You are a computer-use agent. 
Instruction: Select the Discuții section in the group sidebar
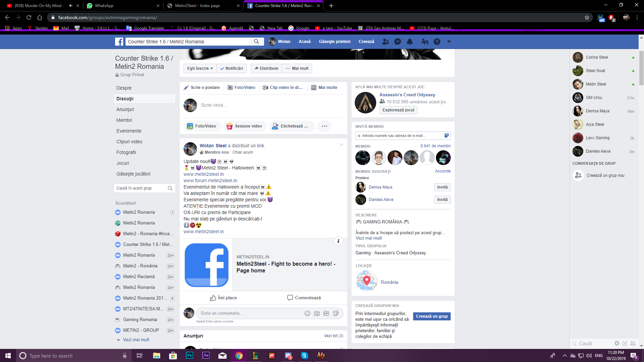145,99
